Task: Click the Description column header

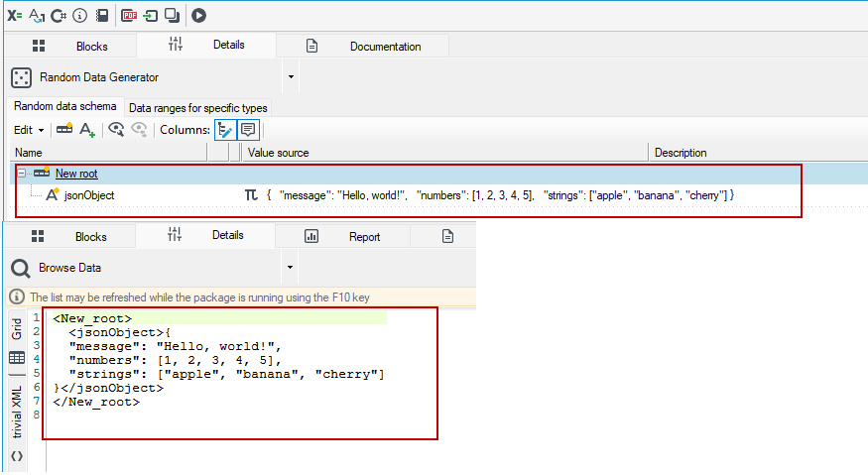Action: pyautogui.click(x=759, y=153)
